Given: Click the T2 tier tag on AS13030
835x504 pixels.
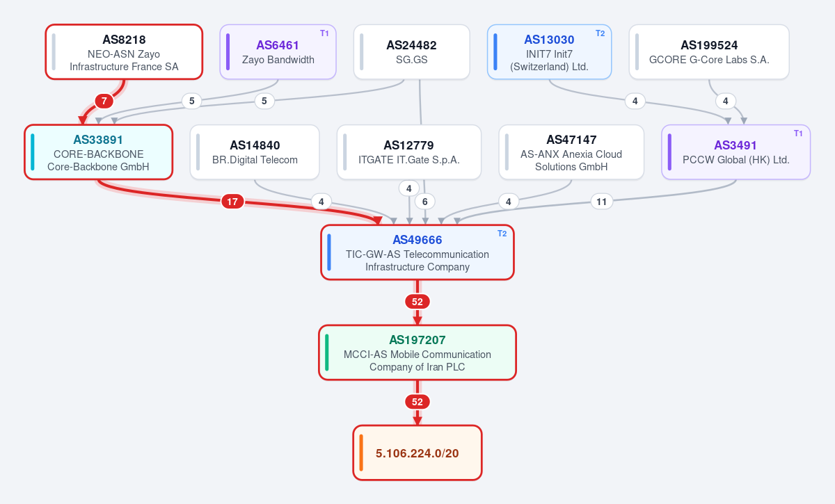Looking at the screenshot, I should [600, 33].
